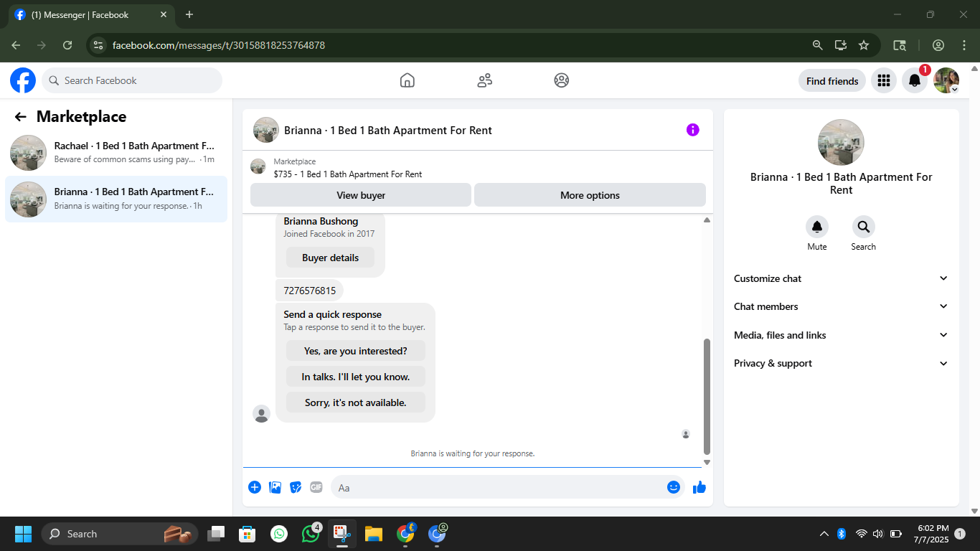Click the More options button
Viewport: 980px width, 551px height.
[x=590, y=195]
